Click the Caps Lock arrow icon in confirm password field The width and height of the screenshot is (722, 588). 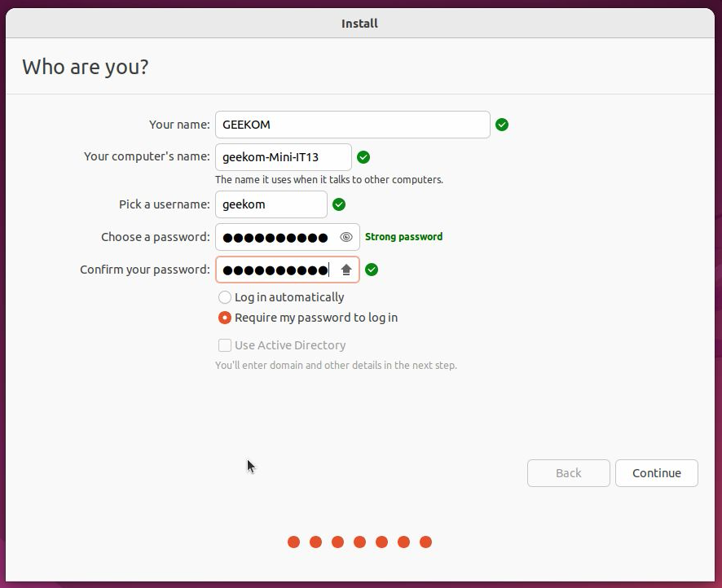346,270
